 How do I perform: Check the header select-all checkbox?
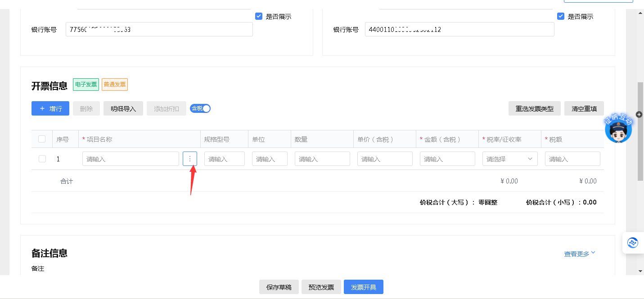(x=42, y=139)
